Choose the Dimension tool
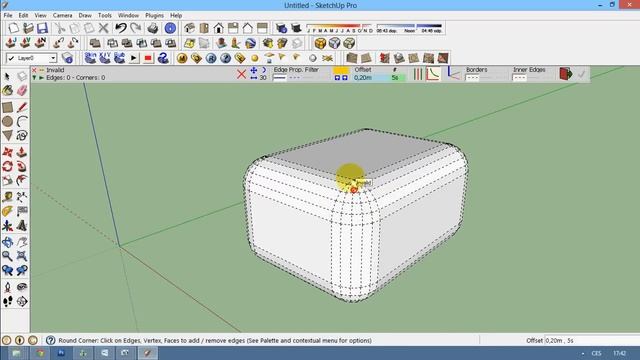 pos(22,197)
